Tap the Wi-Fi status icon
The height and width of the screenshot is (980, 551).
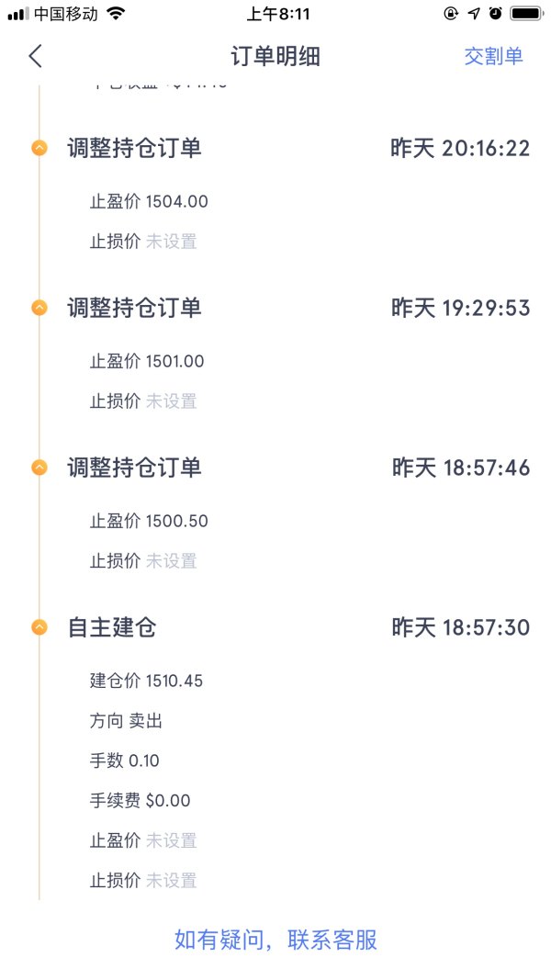point(116,14)
